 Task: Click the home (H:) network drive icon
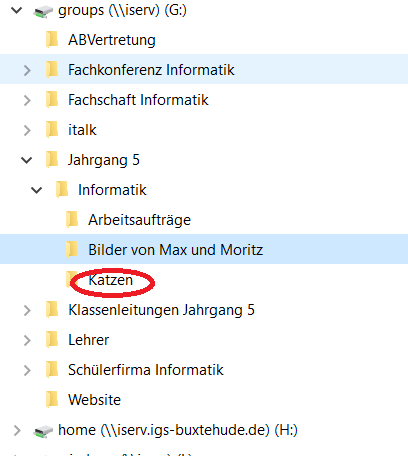point(43,431)
